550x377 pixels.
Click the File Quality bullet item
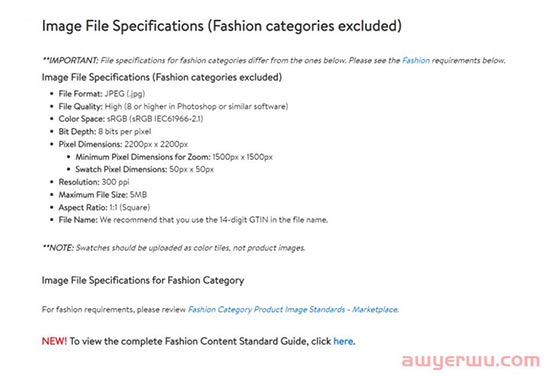(173, 106)
